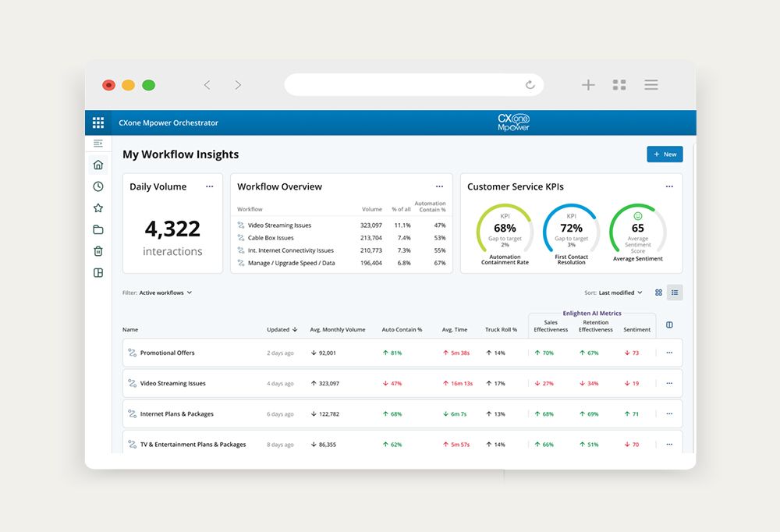This screenshot has width=780, height=532.
Task: Open Favorites star icon in sidebar
Action: [98, 208]
